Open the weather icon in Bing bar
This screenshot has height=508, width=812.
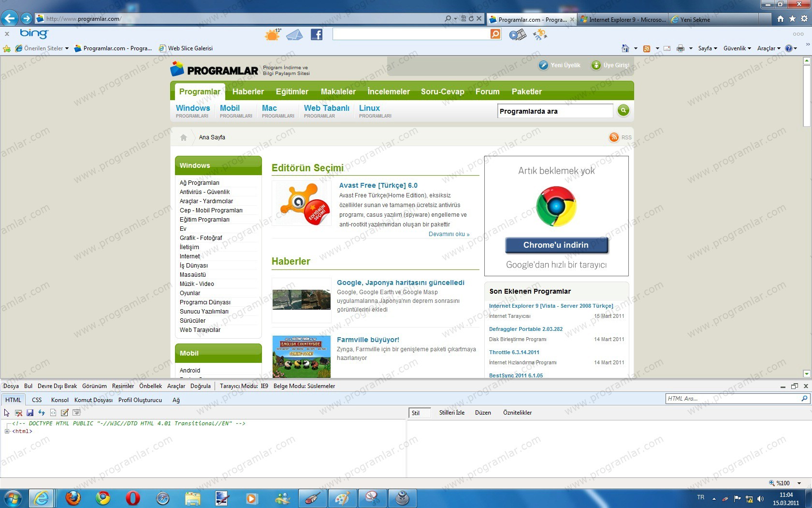(x=273, y=34)
